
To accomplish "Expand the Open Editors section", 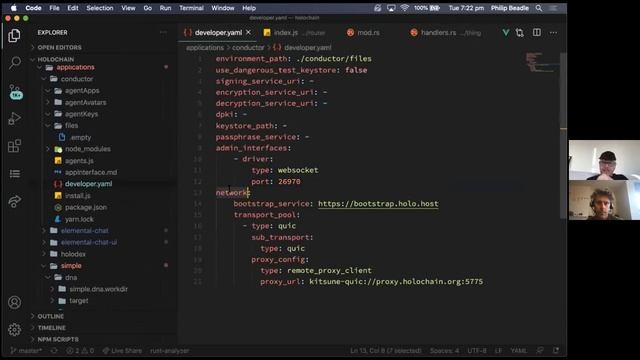I will click(x=59, y=47).
